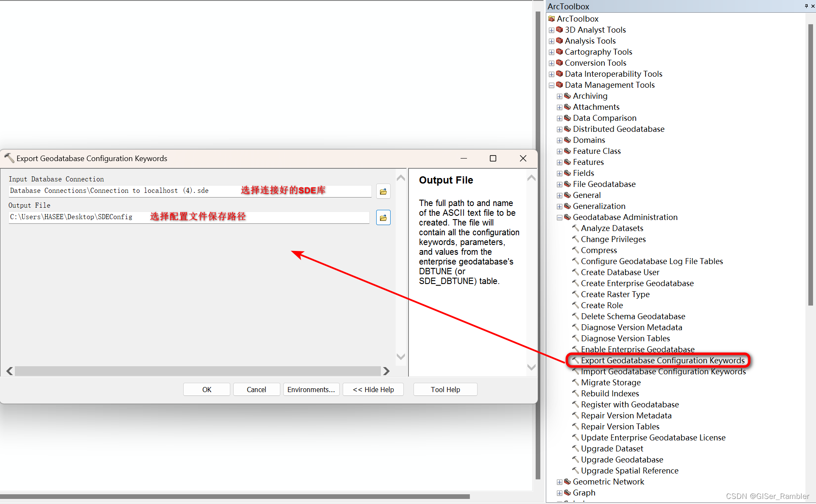
Task: Click the Create Role tool icon
Action: point(575,305)
